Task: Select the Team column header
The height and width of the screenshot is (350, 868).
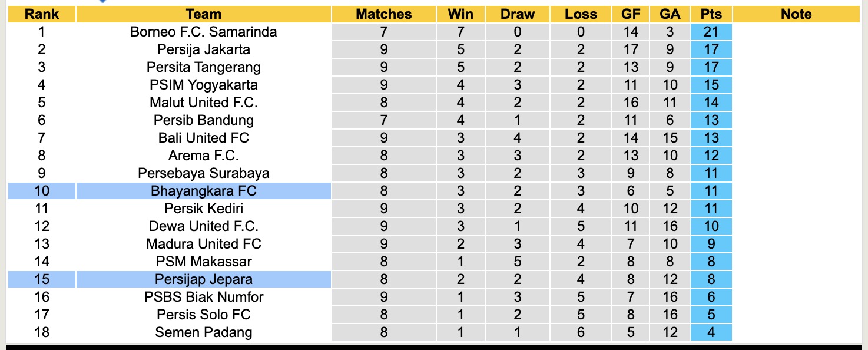Action: 203,14
